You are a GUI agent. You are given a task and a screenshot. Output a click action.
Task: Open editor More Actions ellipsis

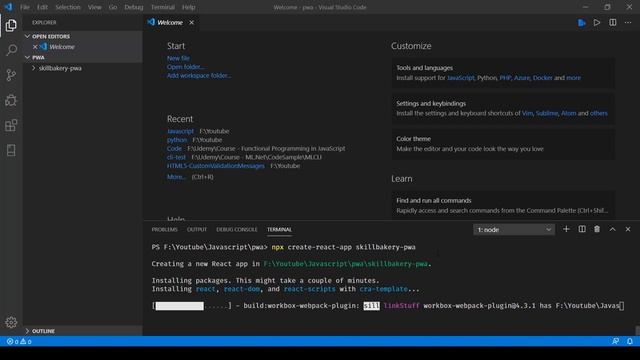628,22
